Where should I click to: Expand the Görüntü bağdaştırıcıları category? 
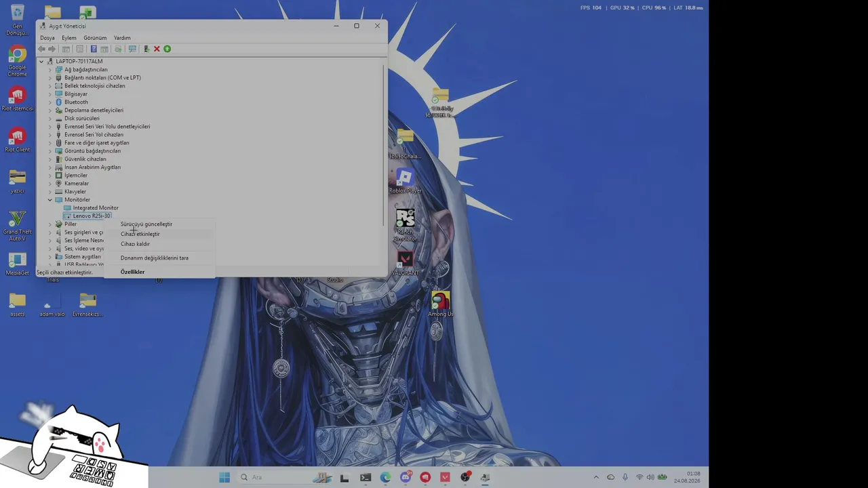50,151
